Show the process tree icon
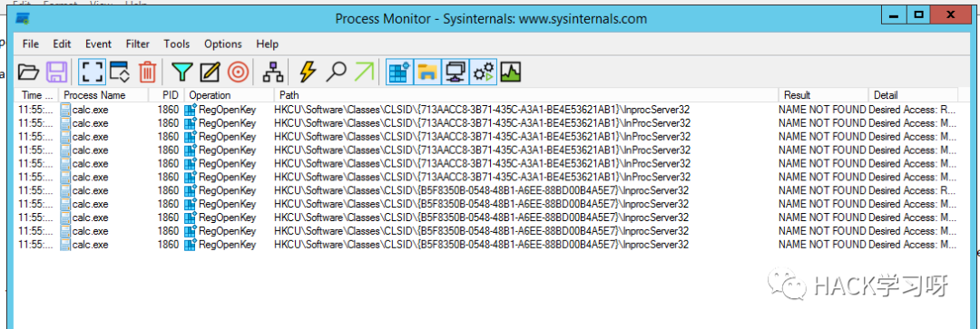 pos(272,73)
